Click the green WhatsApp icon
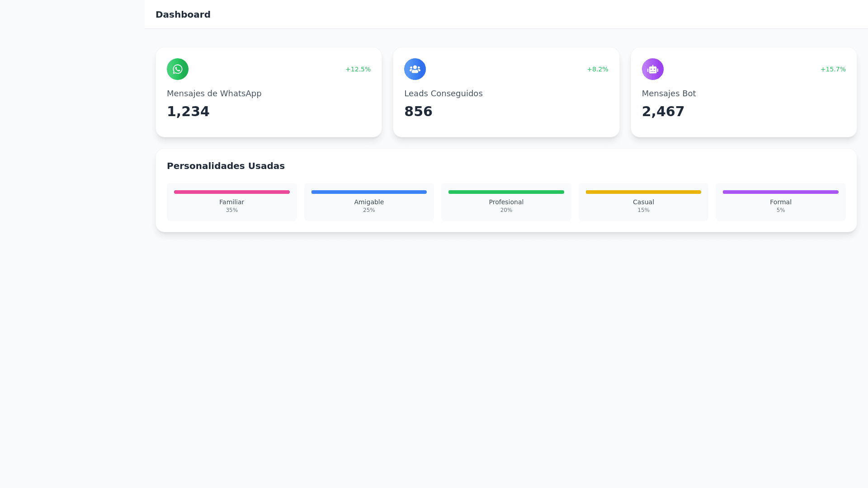The image size is (868, 488). point(177,69)
